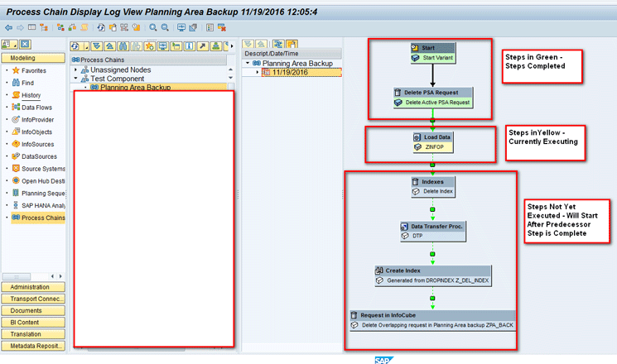The height and width of the screenshot is (364, 617).
Task: Open the Documents section
Action: pos(33,310)
